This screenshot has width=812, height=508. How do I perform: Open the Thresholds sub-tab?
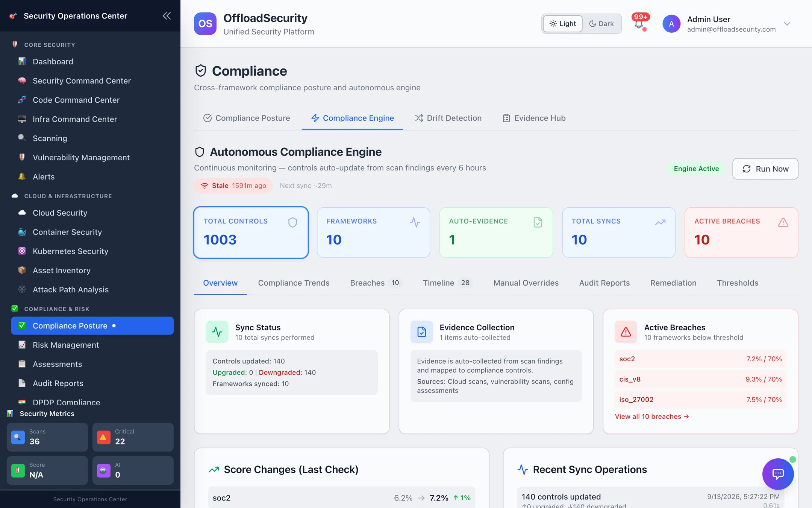click(738, 283)
